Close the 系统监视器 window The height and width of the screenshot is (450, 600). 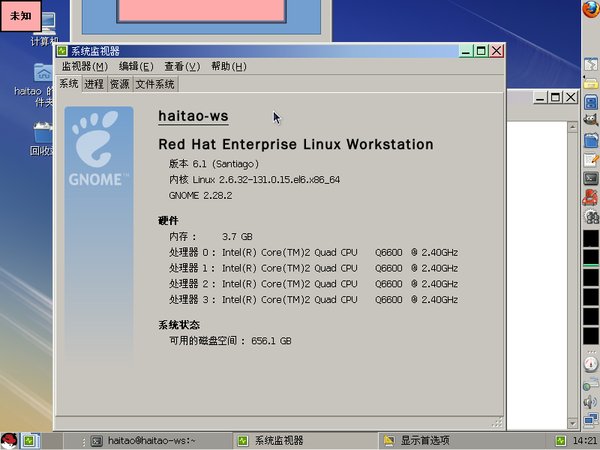click(x=497, y=51)
